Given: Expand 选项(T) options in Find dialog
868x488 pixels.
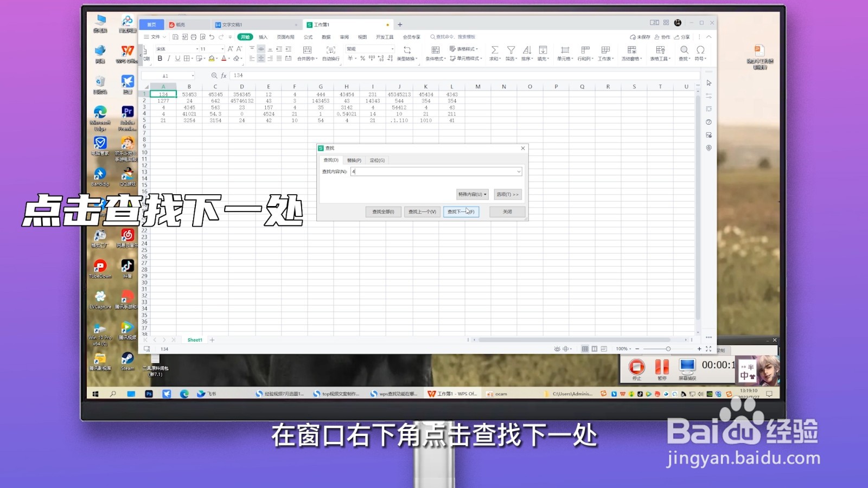Looking at the screenshot, I should coord(507,194).
